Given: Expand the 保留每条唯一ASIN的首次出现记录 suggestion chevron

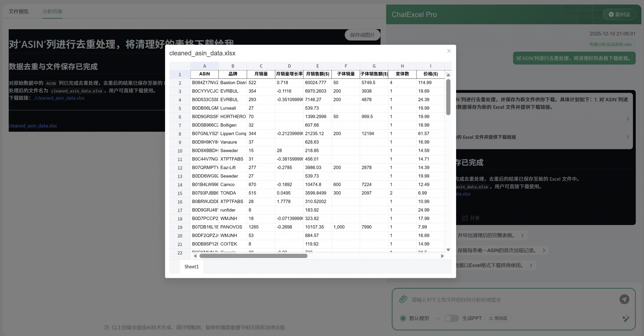Looking at the screenshot, I should coord(543,250).
